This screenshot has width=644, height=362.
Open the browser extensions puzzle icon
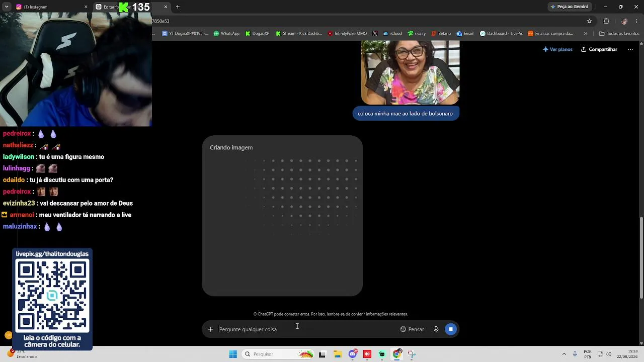tap(606, 21)
